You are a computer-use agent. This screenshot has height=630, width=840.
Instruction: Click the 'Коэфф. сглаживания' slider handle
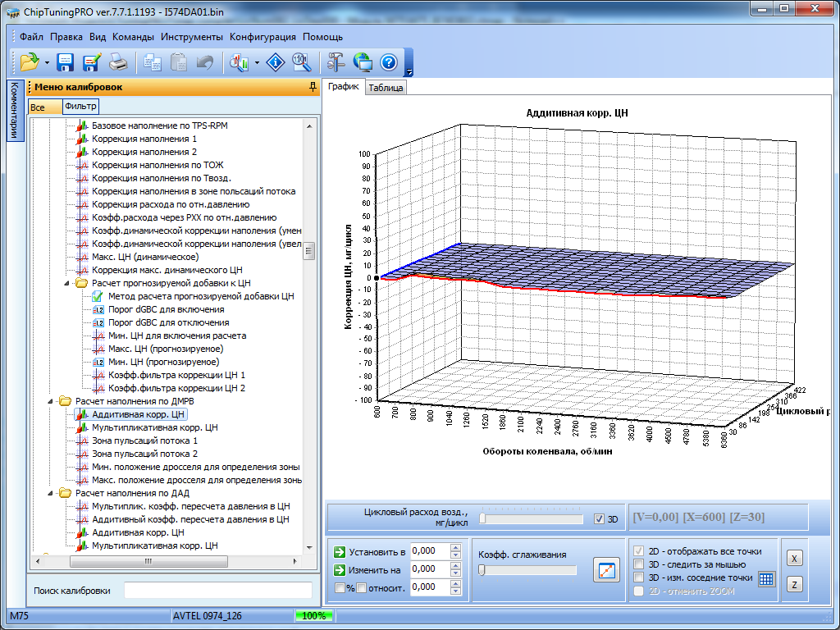pyautogui.click(x=482, y=570)
